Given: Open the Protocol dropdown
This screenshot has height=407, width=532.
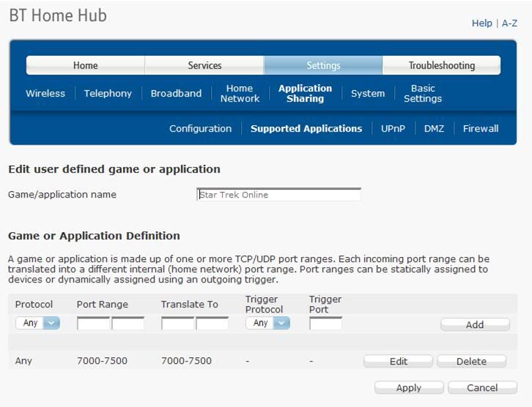Looking at the screenshot, I should 37,323.
